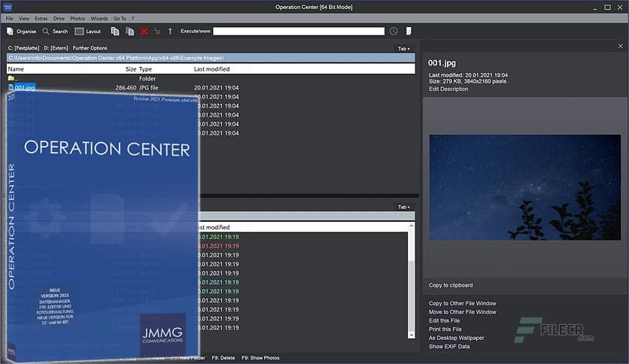Image resolution: width=629 pixels, height=364 pixels.
Task: Click Edit this File
Action: click(x=444, y=320)
